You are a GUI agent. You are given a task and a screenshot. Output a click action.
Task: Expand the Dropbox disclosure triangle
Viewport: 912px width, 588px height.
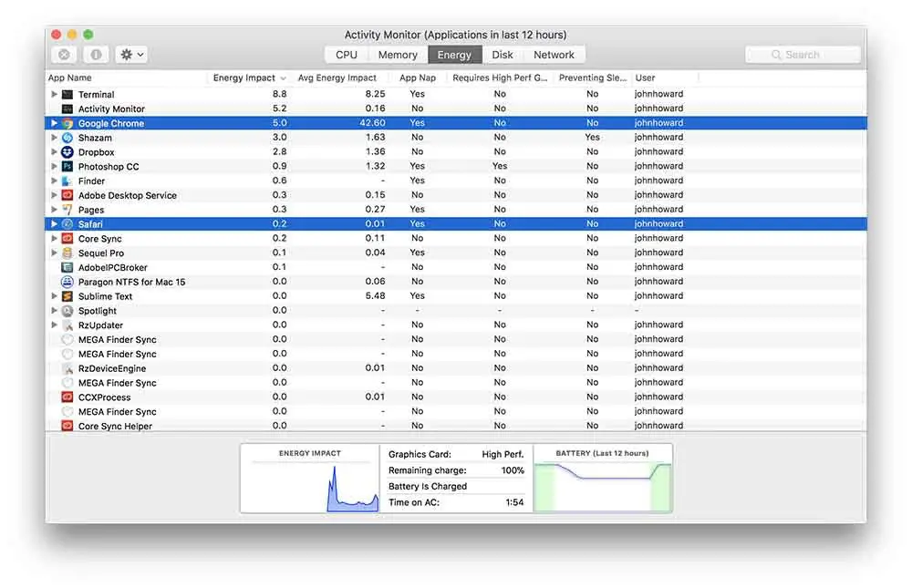(54, 152)
